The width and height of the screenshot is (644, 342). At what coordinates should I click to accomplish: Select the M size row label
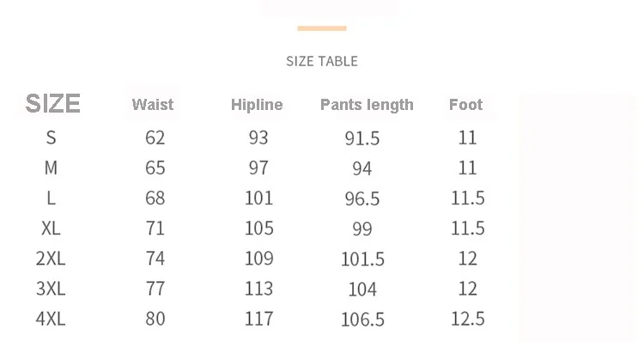coord(51,168)
